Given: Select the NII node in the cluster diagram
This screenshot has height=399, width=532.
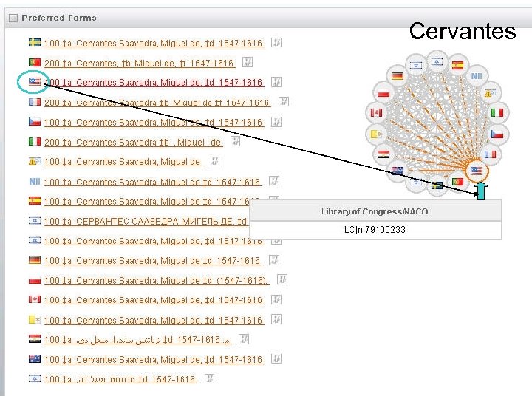Looking at the screenshot, I should [x=477, y=76].
